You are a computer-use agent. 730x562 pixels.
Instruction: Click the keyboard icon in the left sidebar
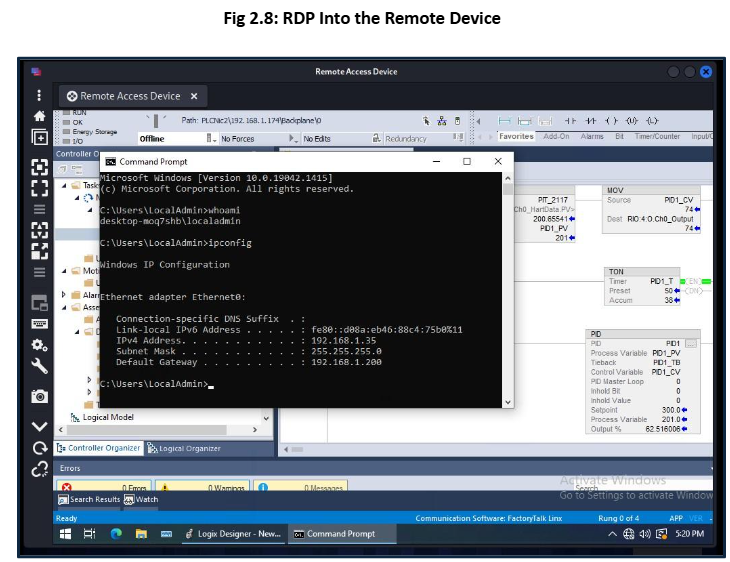(39, 323)
